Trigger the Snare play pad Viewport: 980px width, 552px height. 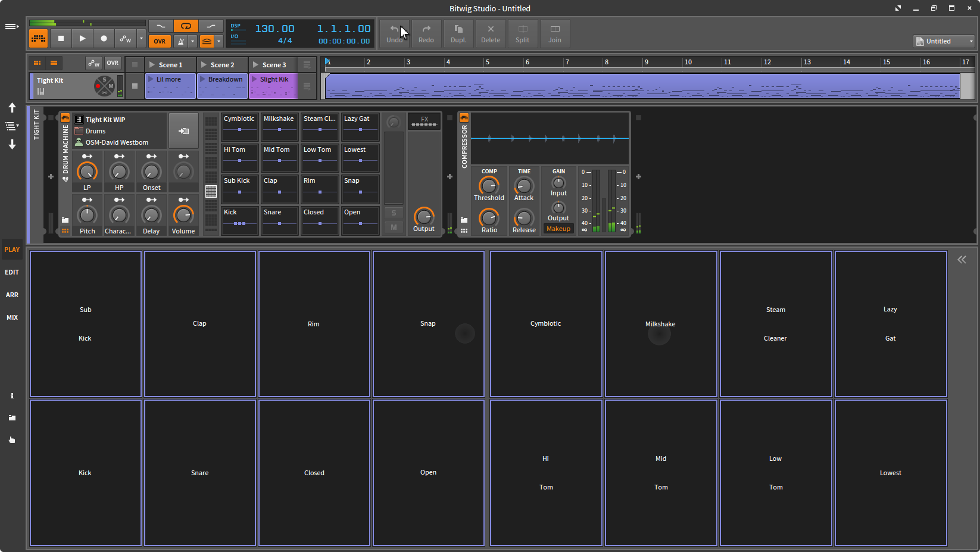[200, 473]
